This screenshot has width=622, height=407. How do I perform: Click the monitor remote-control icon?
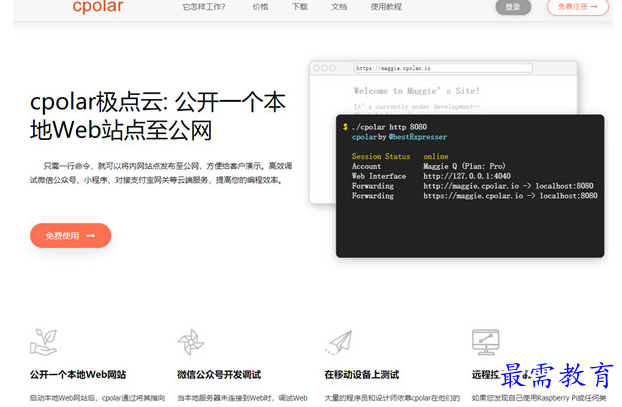click(x=486, y=342)
